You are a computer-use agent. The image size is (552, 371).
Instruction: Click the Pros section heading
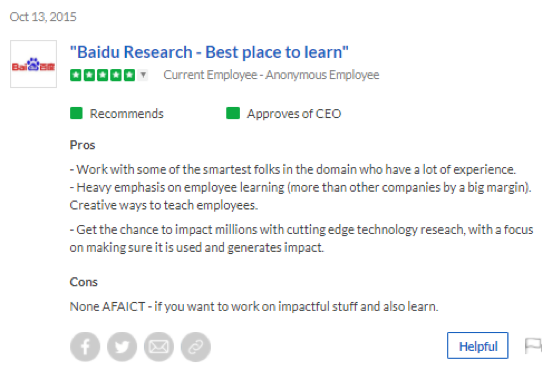82,145
